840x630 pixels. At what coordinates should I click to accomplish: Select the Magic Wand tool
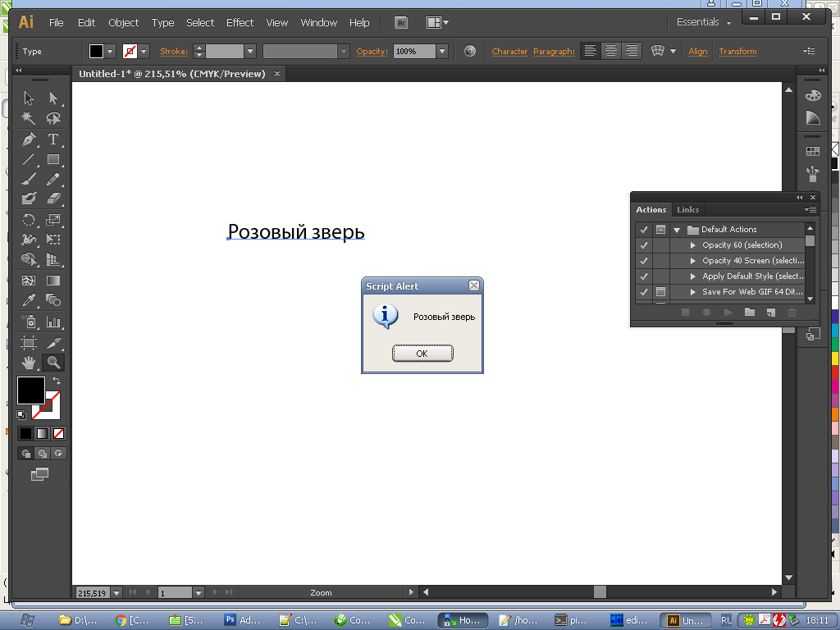(x=29, y=118)
